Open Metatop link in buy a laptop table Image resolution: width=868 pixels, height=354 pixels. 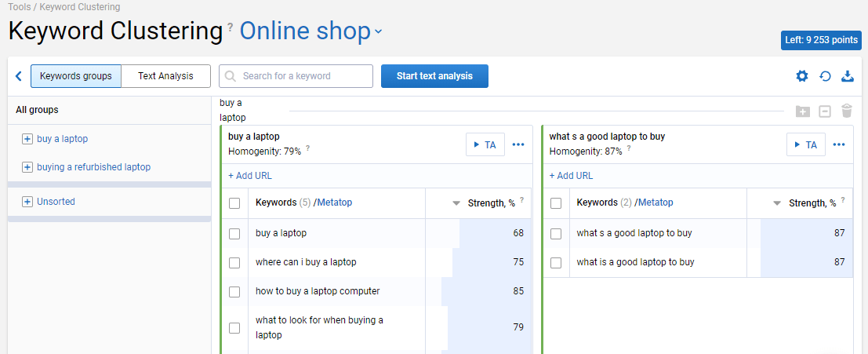click(x=334, y=203)
